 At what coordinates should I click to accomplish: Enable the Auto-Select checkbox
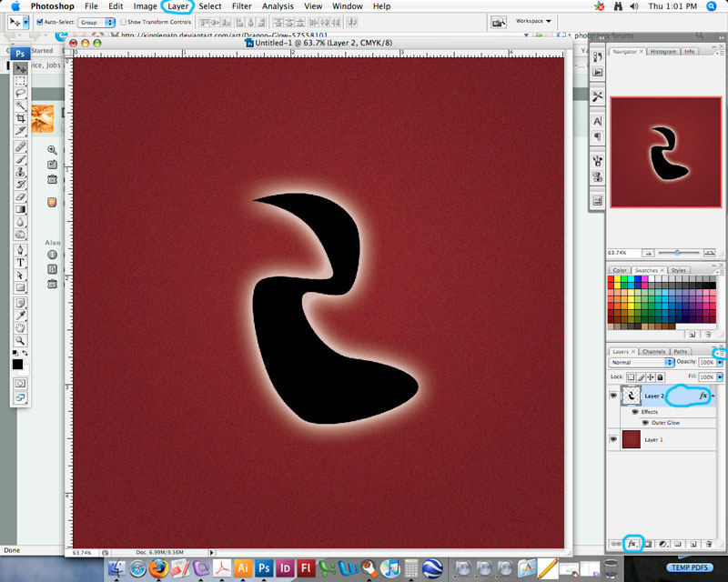40,21
